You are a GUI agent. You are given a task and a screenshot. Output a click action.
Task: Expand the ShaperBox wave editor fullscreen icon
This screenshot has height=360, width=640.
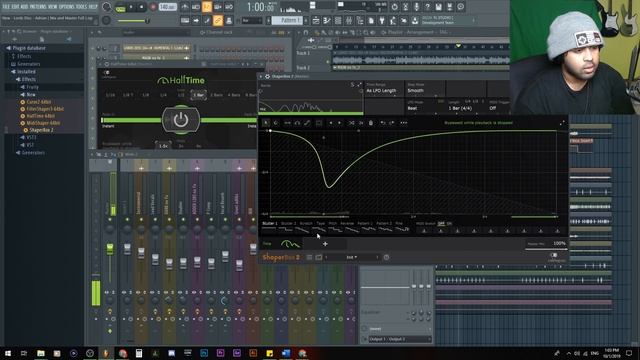pyautogui.click(x=562, y=123)
